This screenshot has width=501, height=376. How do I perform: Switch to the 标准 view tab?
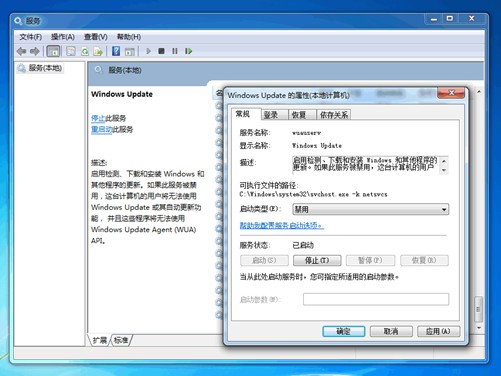121,340
